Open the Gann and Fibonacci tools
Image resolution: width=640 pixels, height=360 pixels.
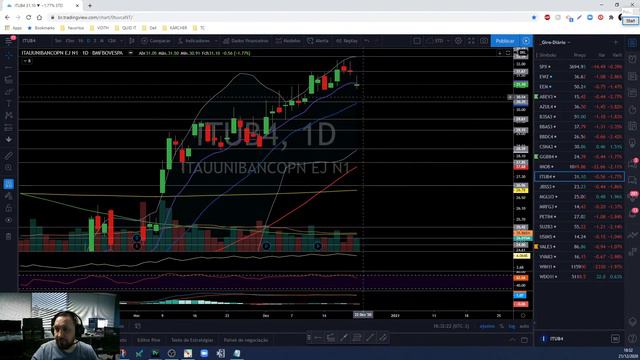pyautogui.click(x=9, y=80)
